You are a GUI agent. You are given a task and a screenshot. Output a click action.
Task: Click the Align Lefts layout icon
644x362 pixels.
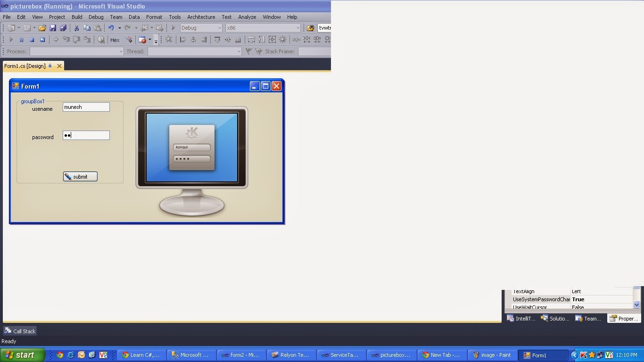coord(182,40)
